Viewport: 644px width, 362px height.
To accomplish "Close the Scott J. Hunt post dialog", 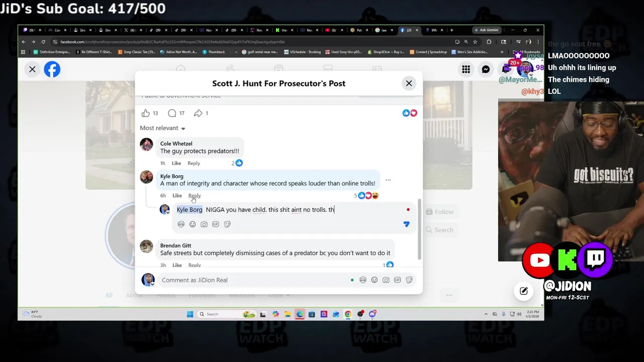I will click(x=409, y=83).
